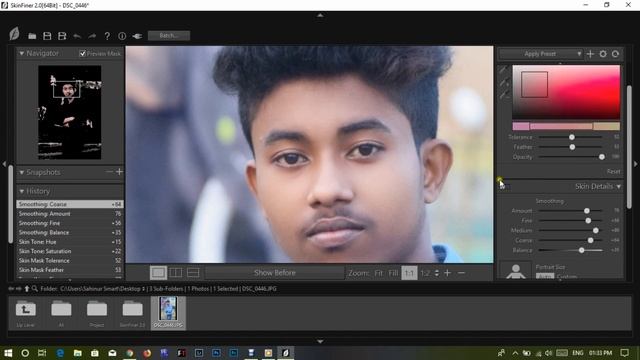Collapse the Navigator panel

coord(22,53)
